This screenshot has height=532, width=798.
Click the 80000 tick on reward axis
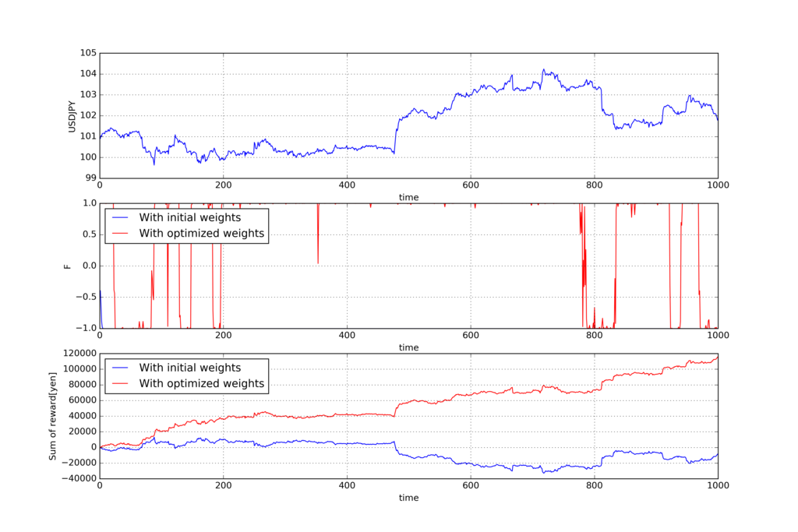(82, 385)
